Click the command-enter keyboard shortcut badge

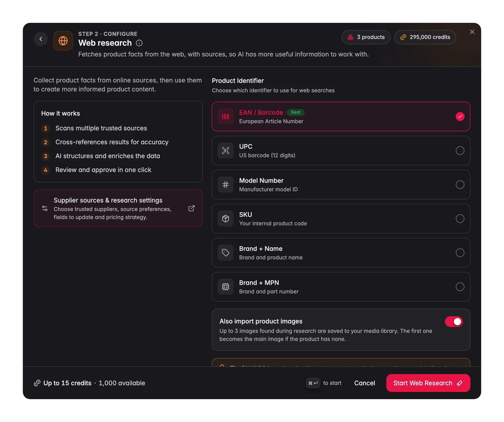pyautogui.click(x=313, y=383)
